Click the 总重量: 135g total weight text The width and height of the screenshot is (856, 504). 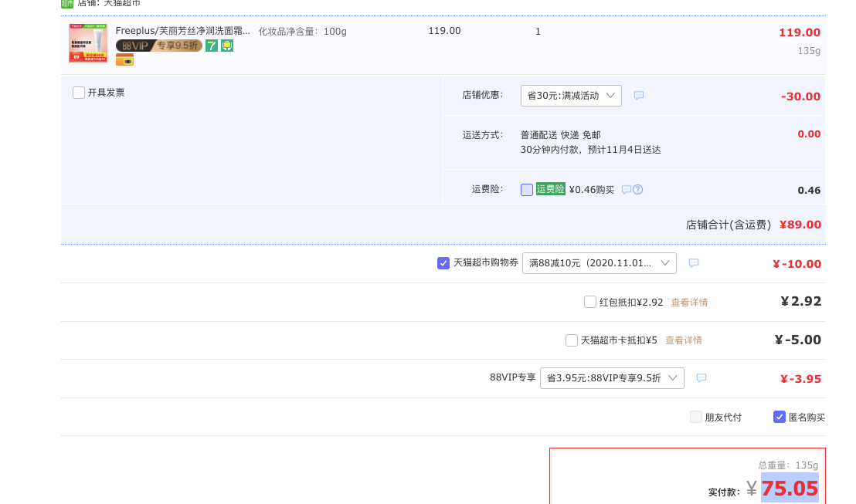[x=788, y=465]
